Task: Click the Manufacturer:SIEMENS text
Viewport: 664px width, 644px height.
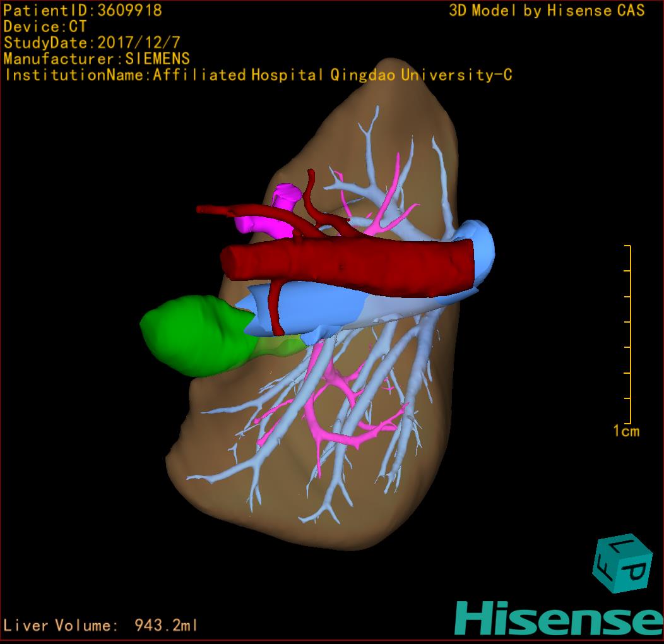Action: (97, 59)
